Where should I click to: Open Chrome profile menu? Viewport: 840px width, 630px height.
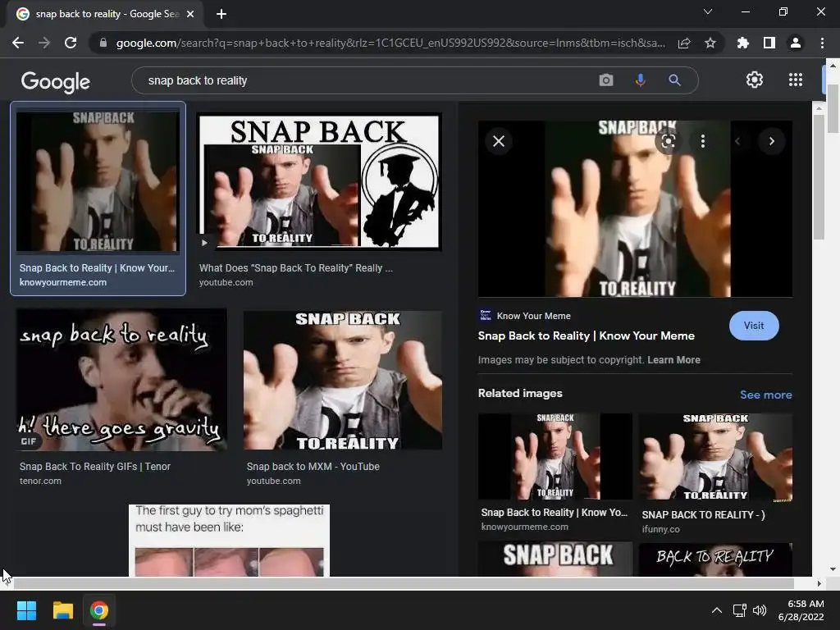point(796,43)
